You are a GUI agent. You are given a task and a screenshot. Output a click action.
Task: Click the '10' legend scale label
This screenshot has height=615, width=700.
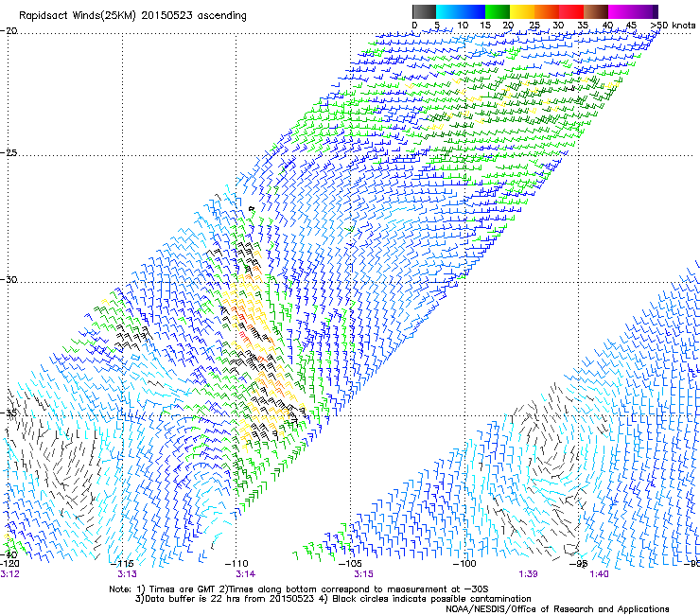coord(463,25)
